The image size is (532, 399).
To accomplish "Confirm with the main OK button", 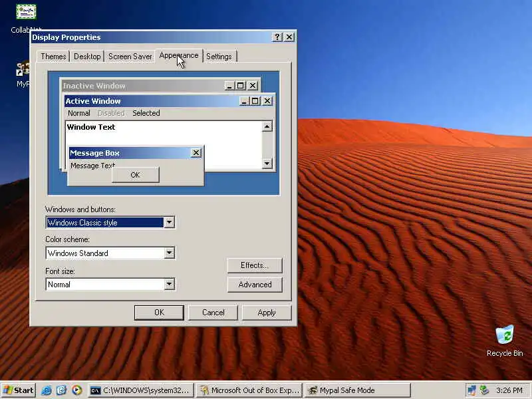I will pyautogui.click(x=159, y=313).
